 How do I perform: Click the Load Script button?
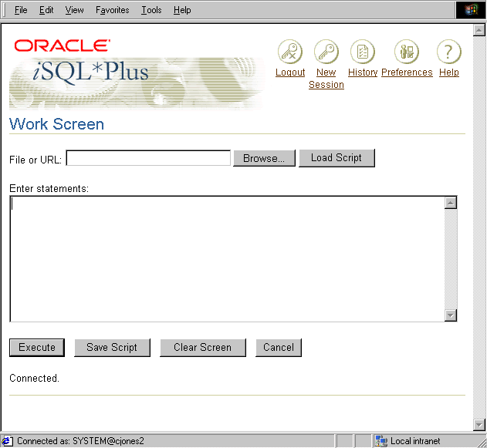pyautogui.click(x=336, y=158)
